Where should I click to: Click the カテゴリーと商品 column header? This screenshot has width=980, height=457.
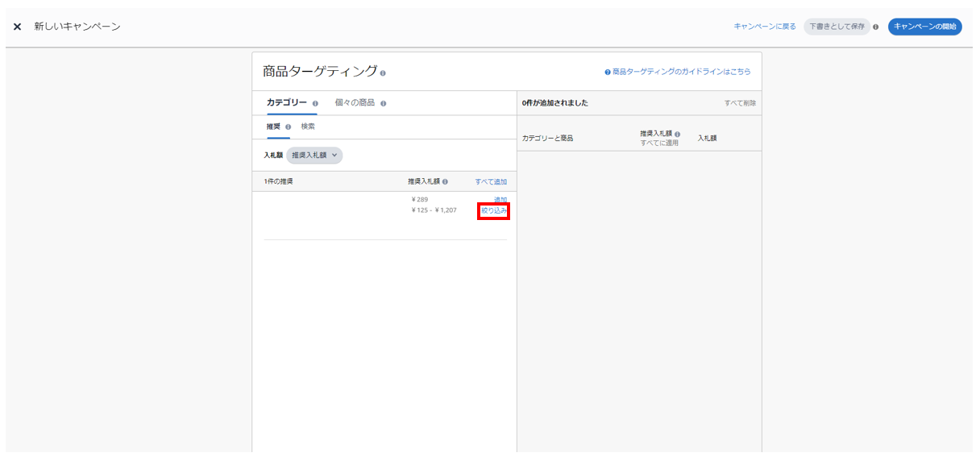point(547,139)
